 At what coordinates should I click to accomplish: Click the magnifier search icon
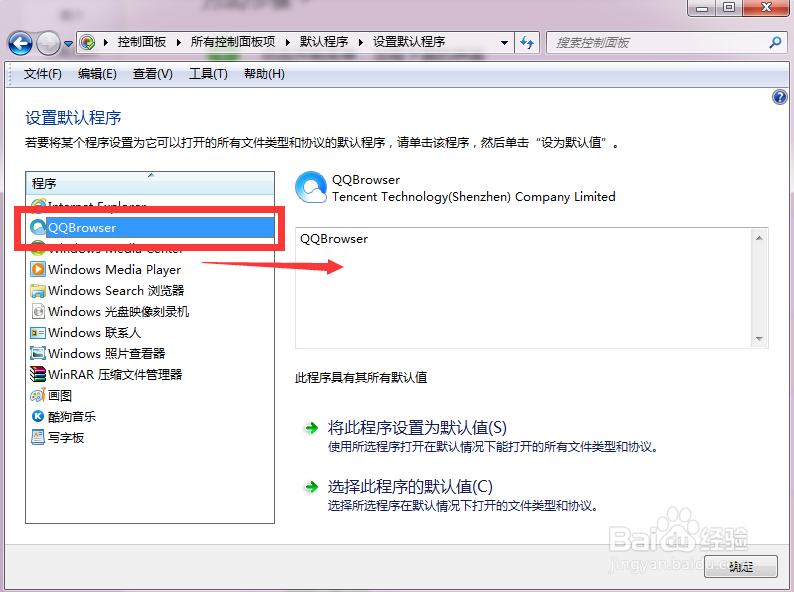775,43
